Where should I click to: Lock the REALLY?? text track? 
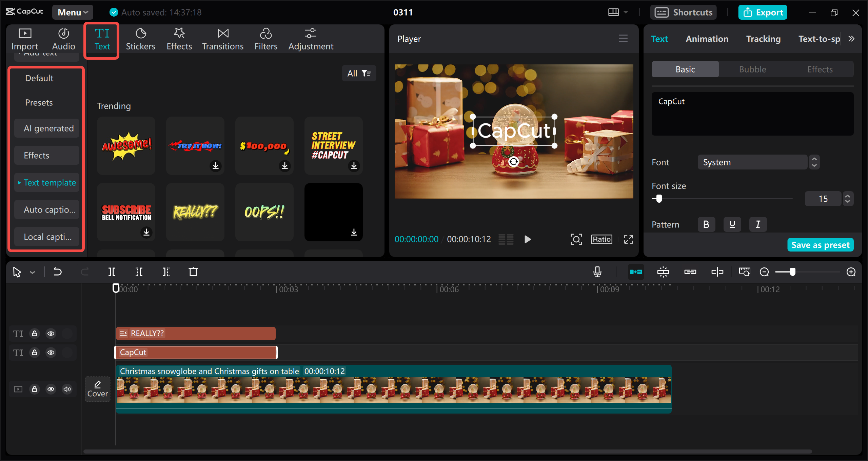35,334
